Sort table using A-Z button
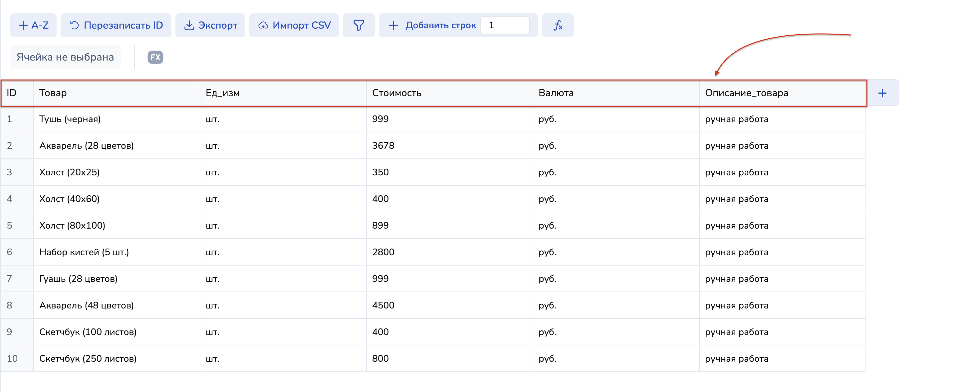Image resolution: width=980 pixels, height=392 pixels. click(x=34, y=25)
